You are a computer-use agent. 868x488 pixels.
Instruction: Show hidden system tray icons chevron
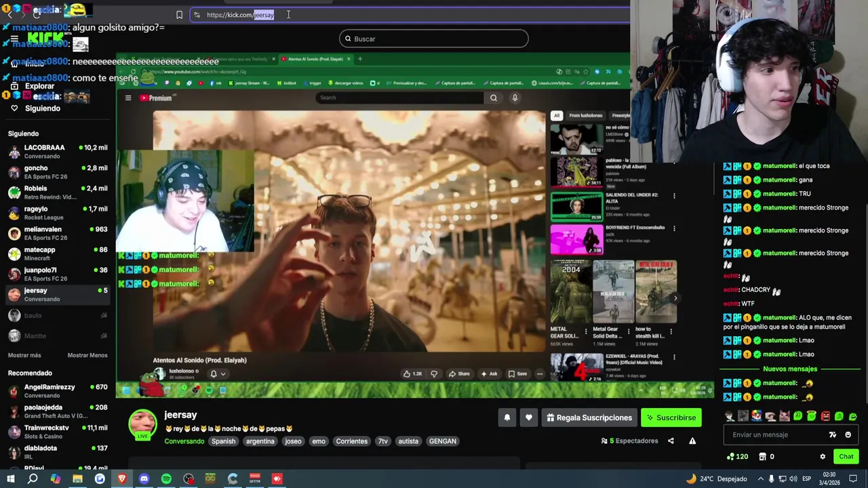click(x=760, y=479)
